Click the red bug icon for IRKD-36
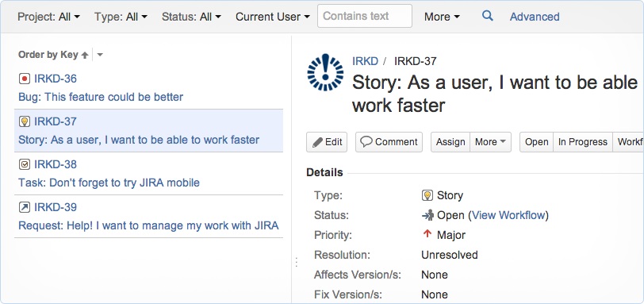The height and width of the screenshot is (304, 644). coord(25,79)
